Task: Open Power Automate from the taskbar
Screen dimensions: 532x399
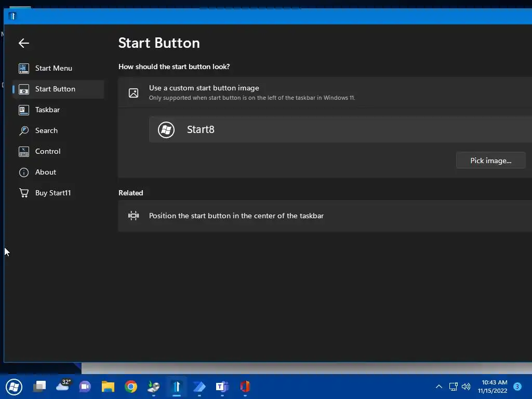Action: (x=199, y=387)
